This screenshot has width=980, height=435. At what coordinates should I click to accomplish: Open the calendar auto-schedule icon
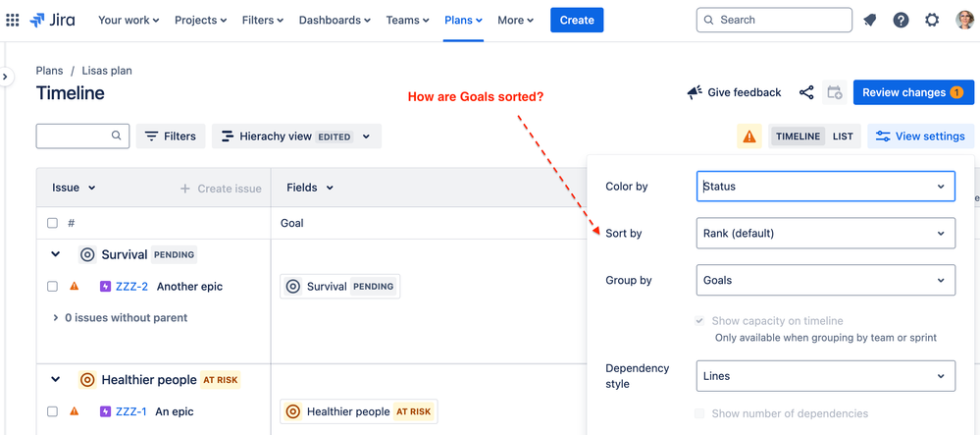click(835, 92)
